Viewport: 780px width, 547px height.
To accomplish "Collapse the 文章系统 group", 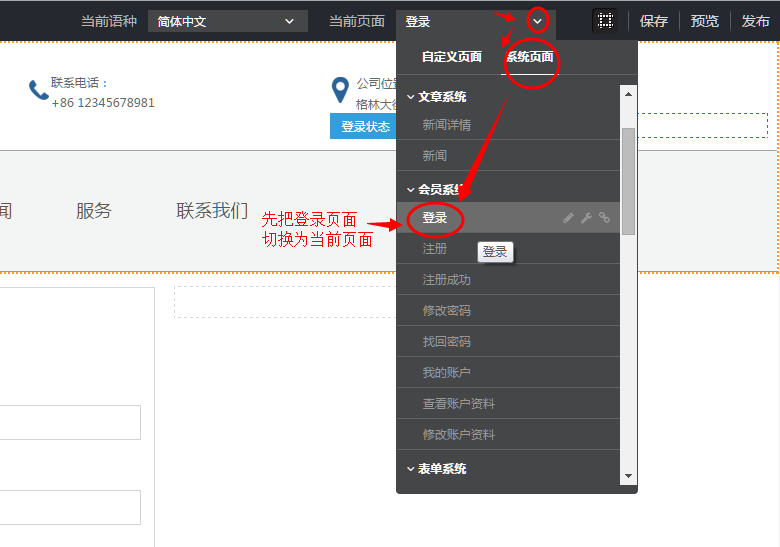I will coord(410,97).
